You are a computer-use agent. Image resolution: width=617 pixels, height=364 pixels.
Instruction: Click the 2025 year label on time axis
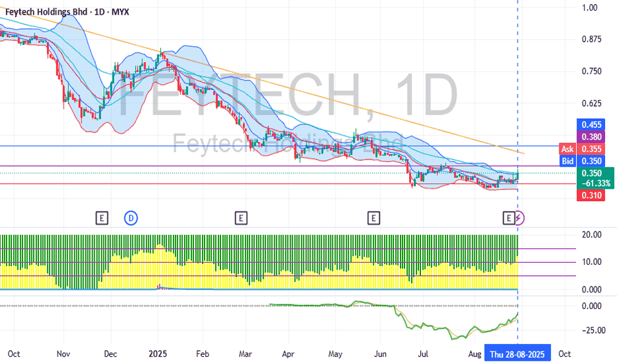coord(158,354)
